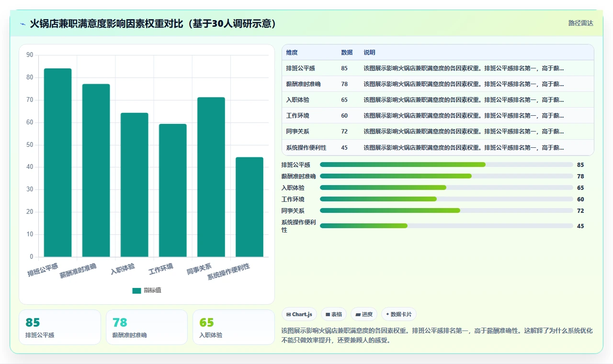Image resolution: width=613 pixels, height=364 pixels.
Task: Click the 进度 tag chip
Action: click(364, 314)
